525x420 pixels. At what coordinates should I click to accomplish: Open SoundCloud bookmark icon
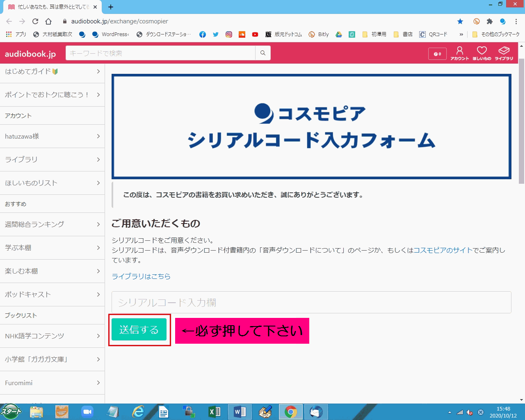(x=242, y=34)
